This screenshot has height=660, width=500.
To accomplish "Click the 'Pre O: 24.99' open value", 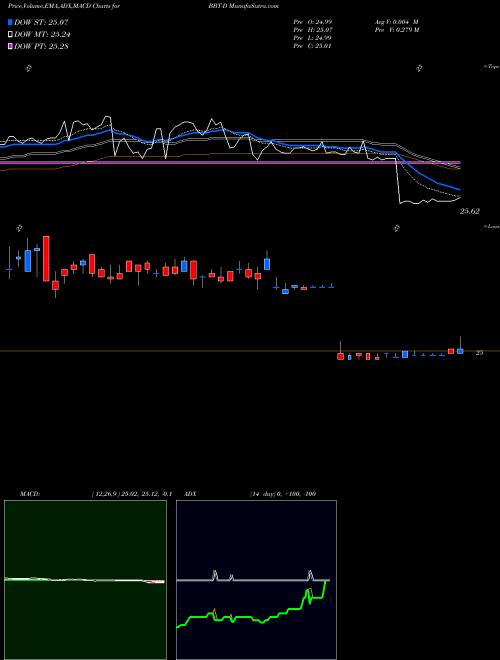I will [313, 22].
